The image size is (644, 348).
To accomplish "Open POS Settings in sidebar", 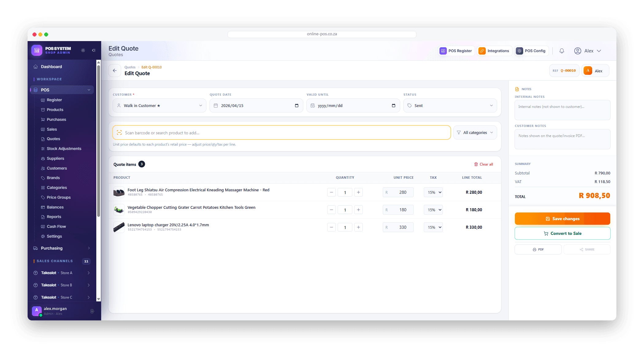I will 54,236.
